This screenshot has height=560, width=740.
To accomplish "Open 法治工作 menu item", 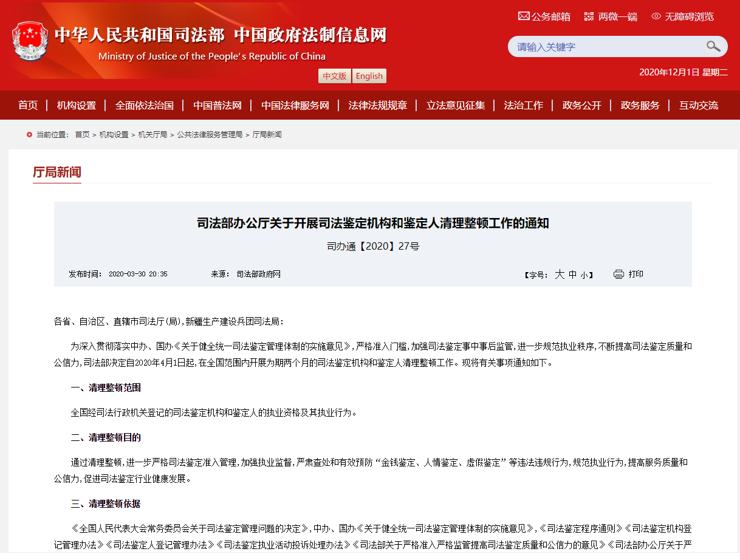I will pyautogui.click(x=524, y=105).
